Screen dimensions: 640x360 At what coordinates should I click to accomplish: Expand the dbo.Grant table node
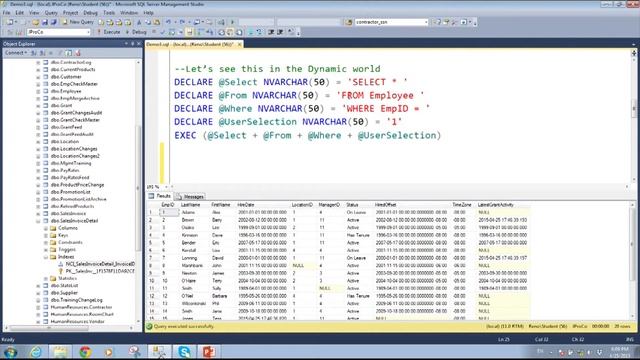click(38, 106)
